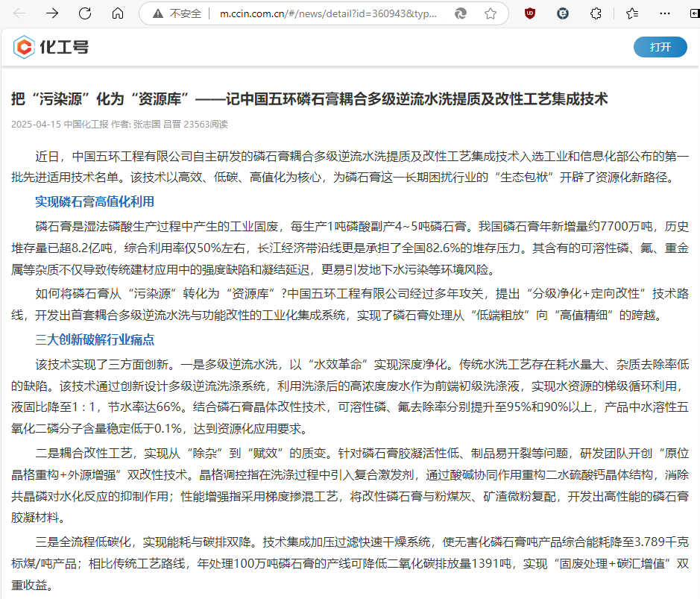
Task: Click the sidebar icon at toolbar edge
Action: click(695, 14)
